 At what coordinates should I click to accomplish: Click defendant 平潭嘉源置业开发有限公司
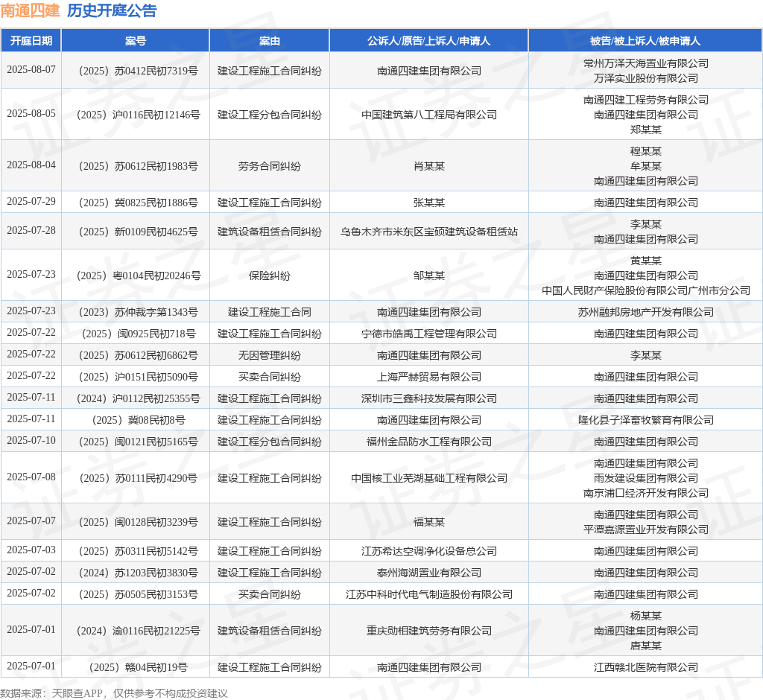[x=646, y=529]
